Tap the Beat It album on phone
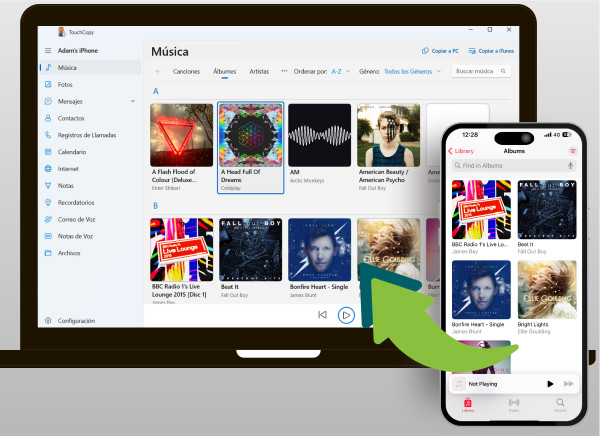Screen dimensions: 600x436 click(x=547, y=217)
